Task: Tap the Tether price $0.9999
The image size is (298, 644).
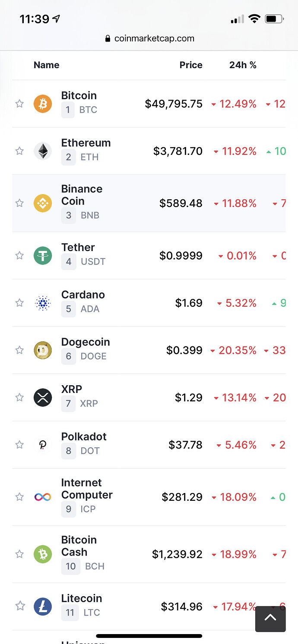Action: pyautogui.click(x=181, y=256)
